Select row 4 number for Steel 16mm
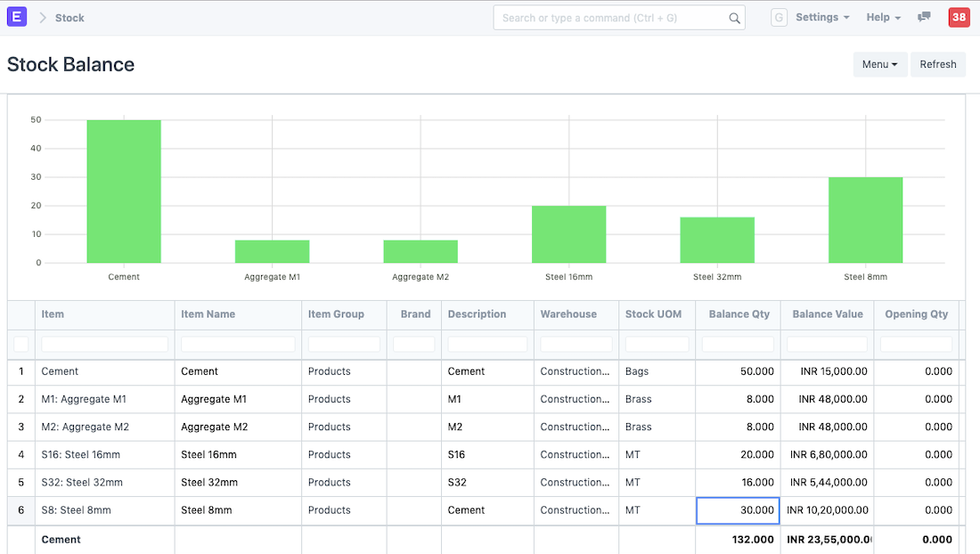Image resolution: width=980 pixels, height=554 pixels. (x=21, y=455)
